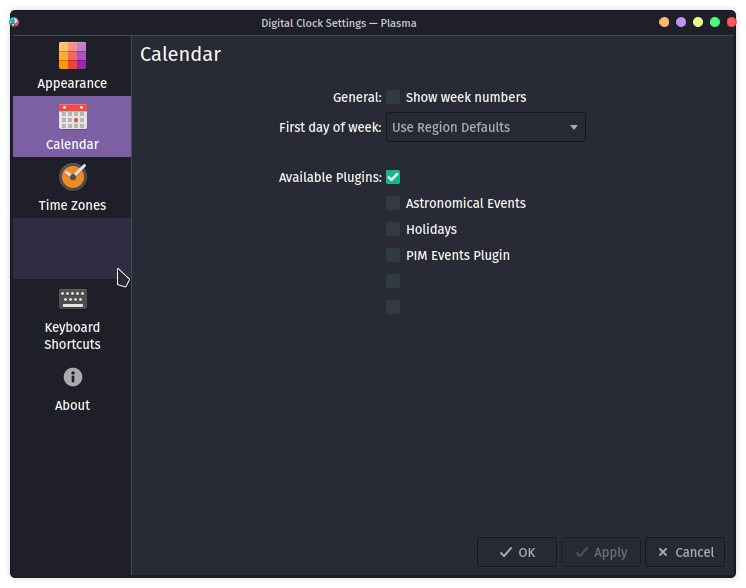This screenshot has height=588, width=746.
Task: Switch to the Time Zones page label
Action: pyautogui.click(x=72, y=205)
